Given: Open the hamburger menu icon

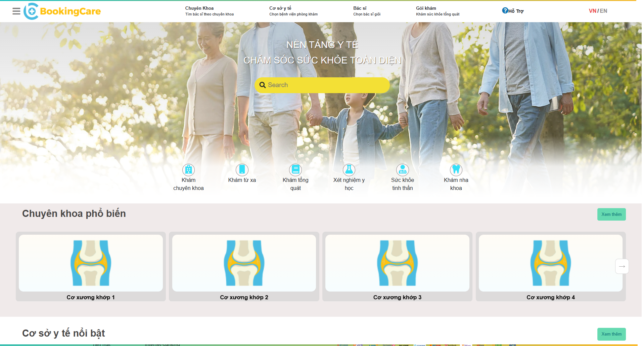Looking at the screenshot, I should point(16,11).
